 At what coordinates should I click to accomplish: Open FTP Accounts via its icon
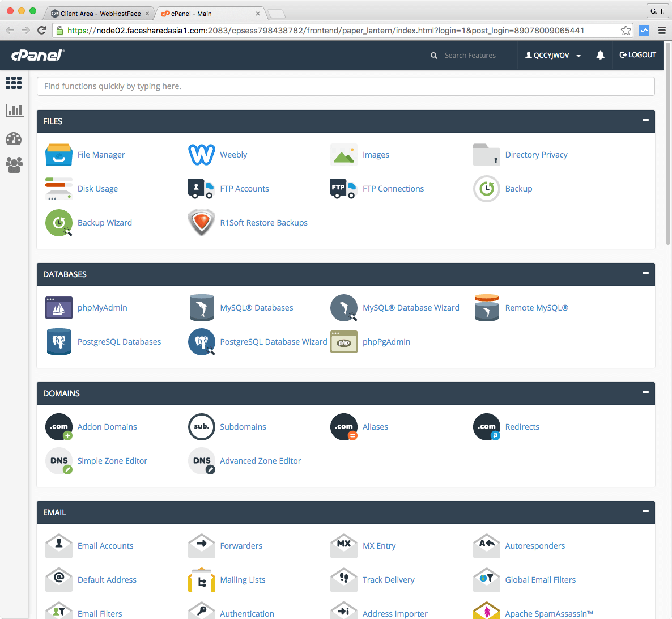[x=201, y=188]
